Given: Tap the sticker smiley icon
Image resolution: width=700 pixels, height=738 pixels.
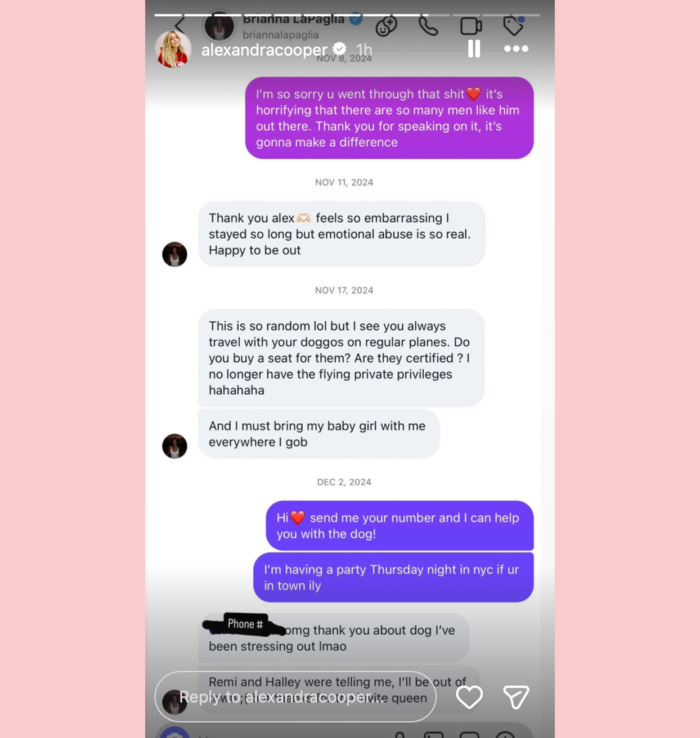Looking at the screenshot, I should tap(386, 26).
